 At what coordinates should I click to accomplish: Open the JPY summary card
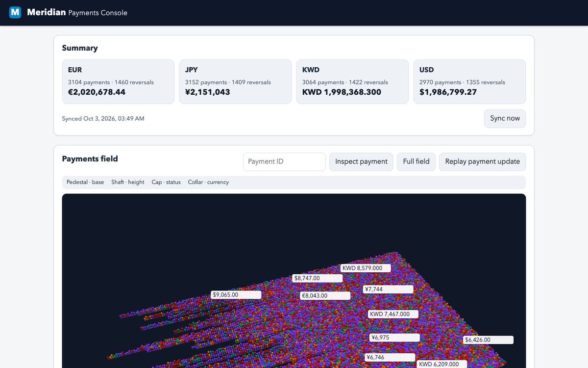[x=235, y=82]
